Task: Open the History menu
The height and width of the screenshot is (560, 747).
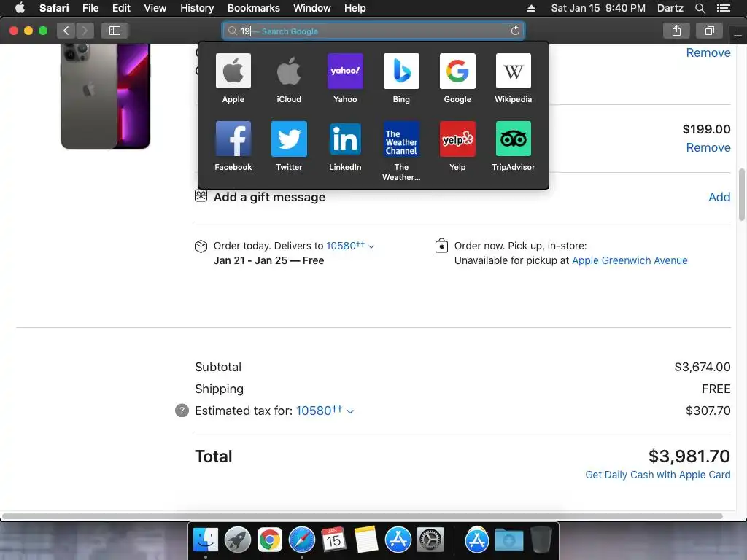Action: click(197, 8)
